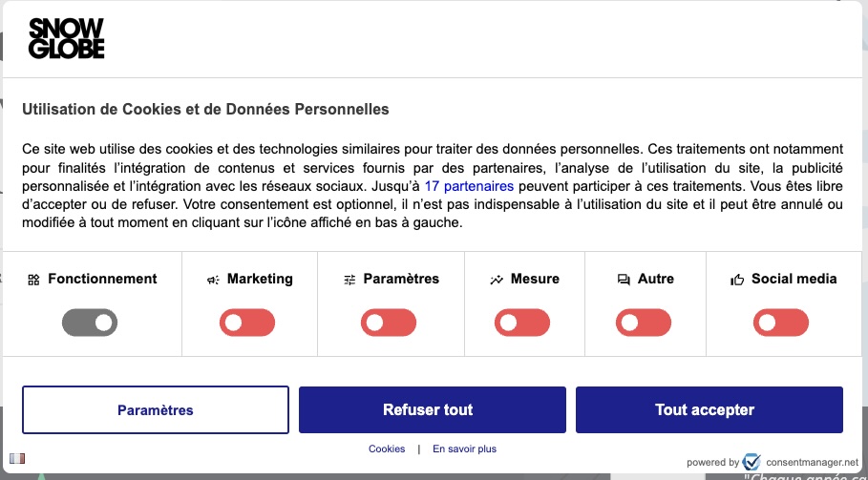
Task: Click the Tout accepter button
Action: (x=709, y=409)
